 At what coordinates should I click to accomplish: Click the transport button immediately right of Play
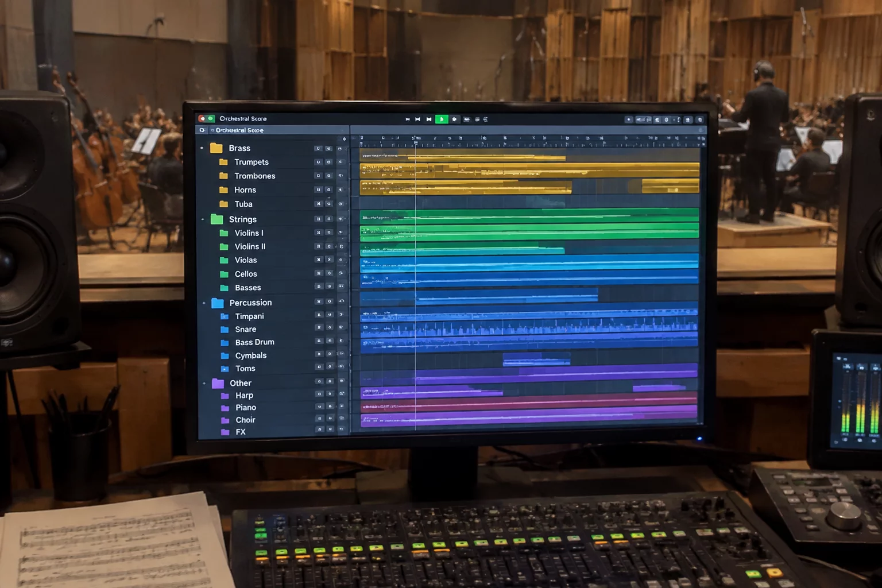coord(454,119)
